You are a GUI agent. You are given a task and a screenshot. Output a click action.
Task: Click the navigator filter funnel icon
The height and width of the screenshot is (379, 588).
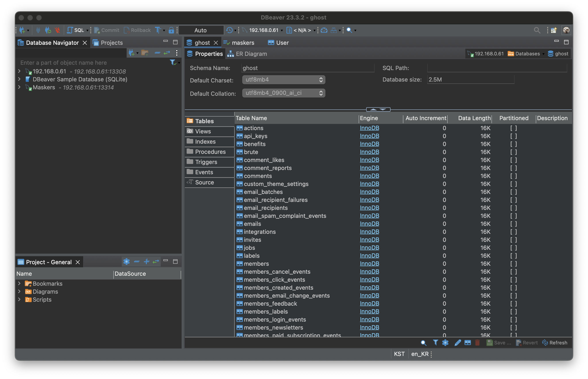[x=173, y=63]
